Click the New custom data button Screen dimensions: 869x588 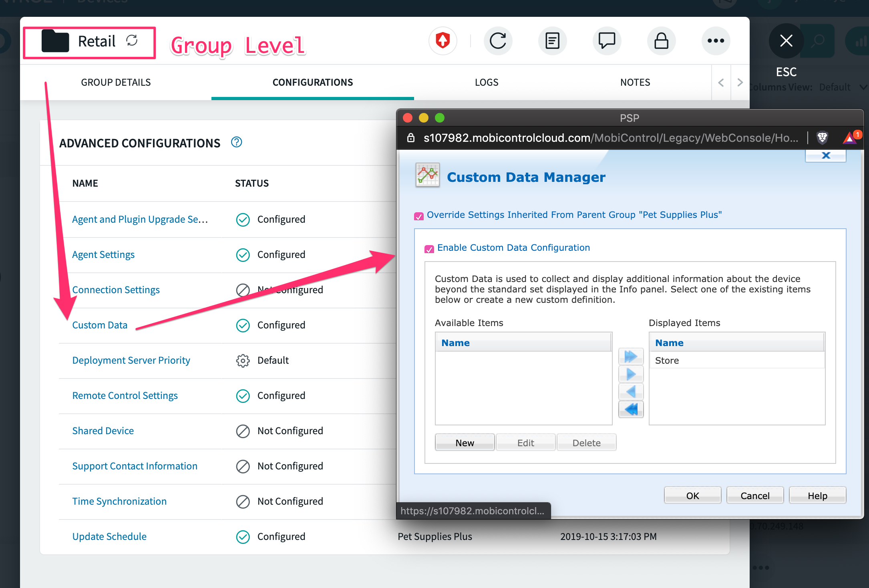465,443
